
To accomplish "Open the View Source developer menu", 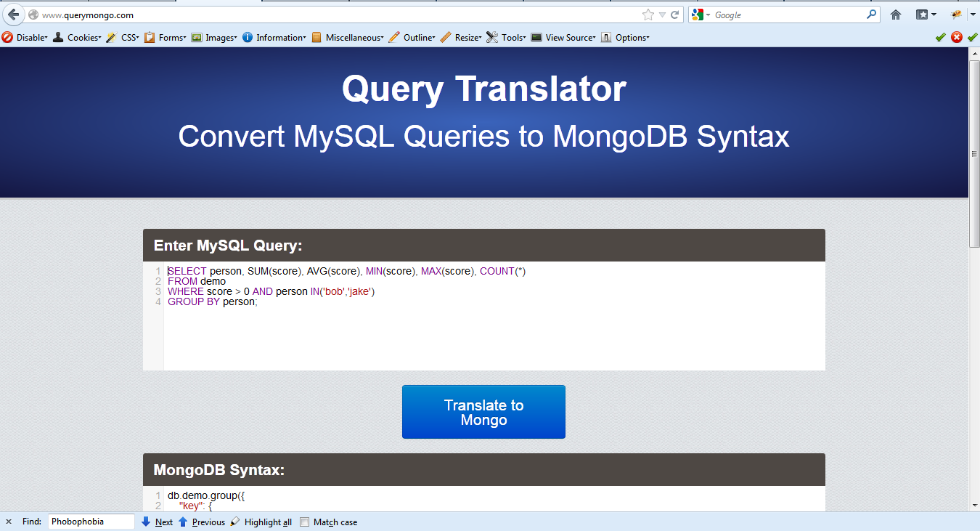I will point(563,38).
